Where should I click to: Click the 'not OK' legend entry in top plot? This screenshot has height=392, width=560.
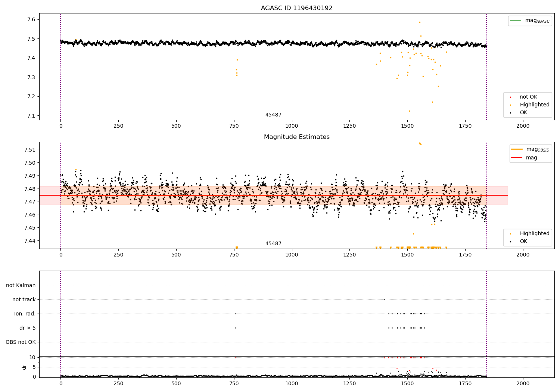click(x=523, y=97)
